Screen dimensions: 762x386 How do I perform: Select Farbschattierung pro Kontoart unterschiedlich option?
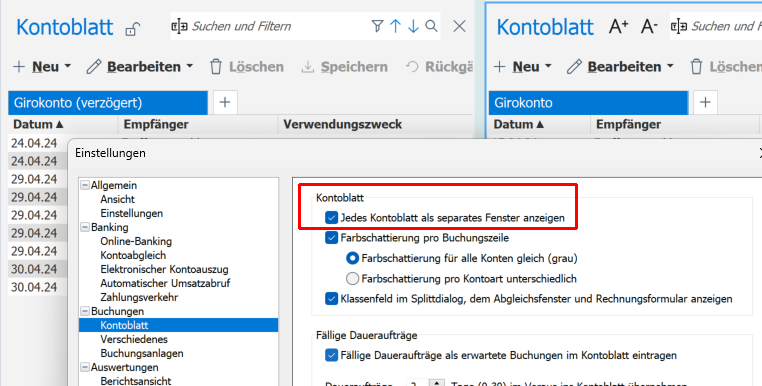[x=352, y=279]
